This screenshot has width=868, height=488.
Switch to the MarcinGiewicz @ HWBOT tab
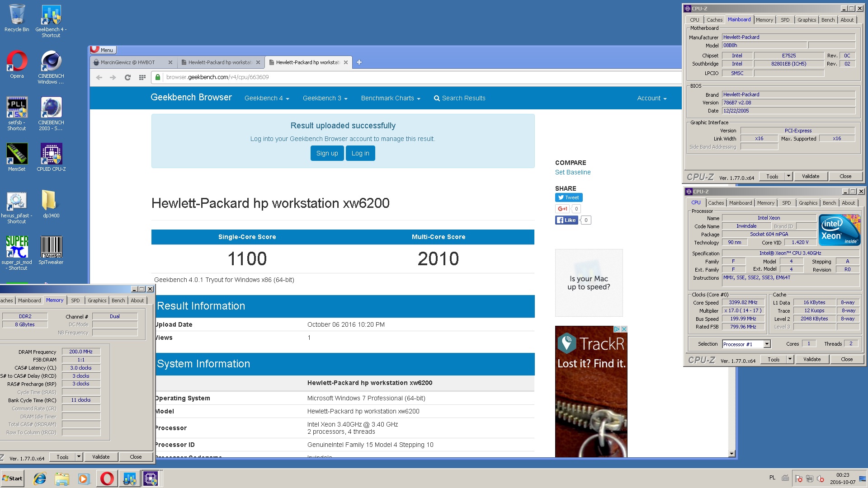click(128, 62)
